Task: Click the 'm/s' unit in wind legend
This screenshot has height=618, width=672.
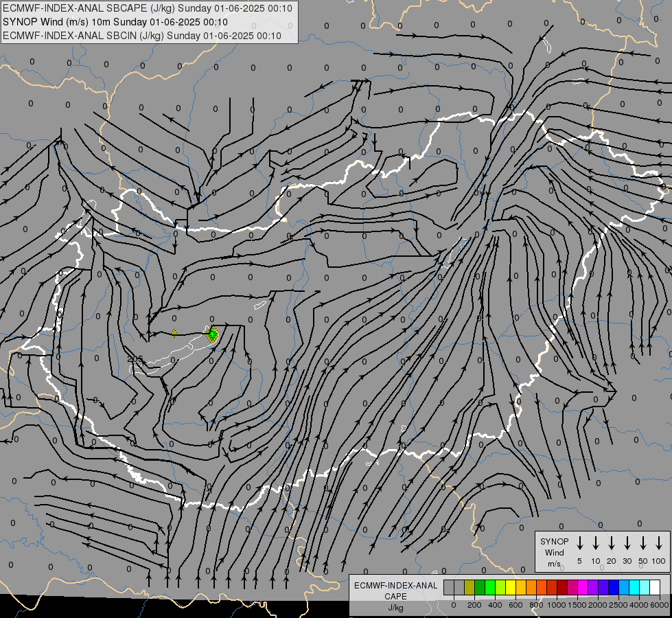Action: click(x=554, y=564)
